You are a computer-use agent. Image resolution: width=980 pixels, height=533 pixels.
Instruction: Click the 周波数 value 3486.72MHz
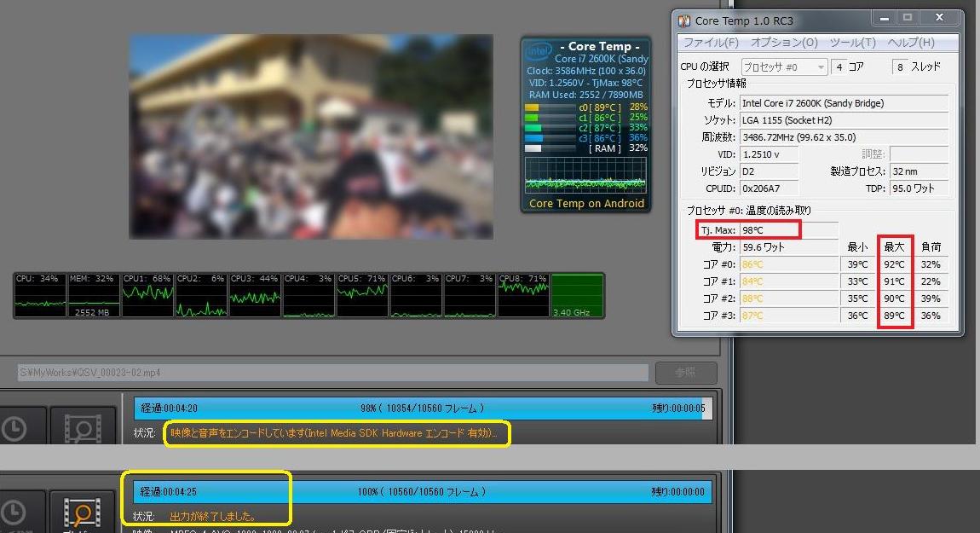[844, 137]
